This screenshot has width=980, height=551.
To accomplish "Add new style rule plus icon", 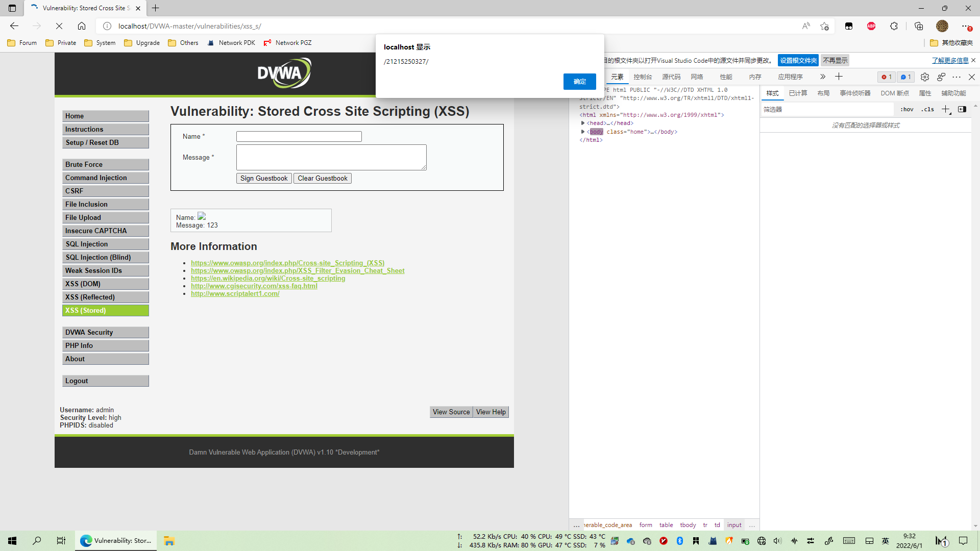I will 946,109.
